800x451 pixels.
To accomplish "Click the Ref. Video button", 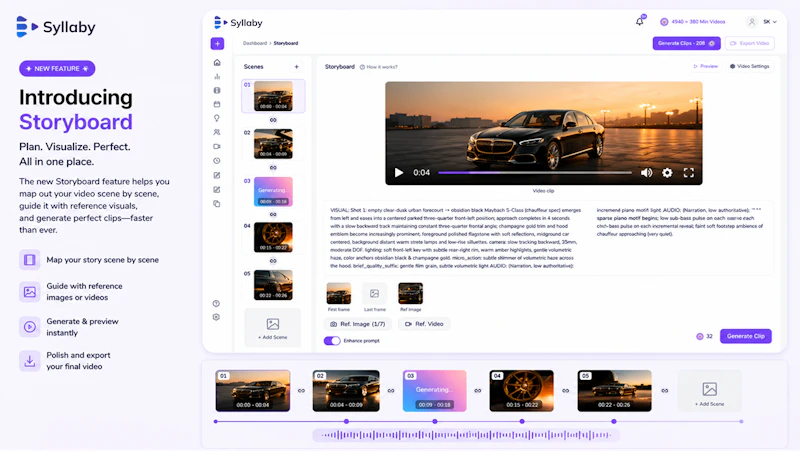I will [424, 324].
